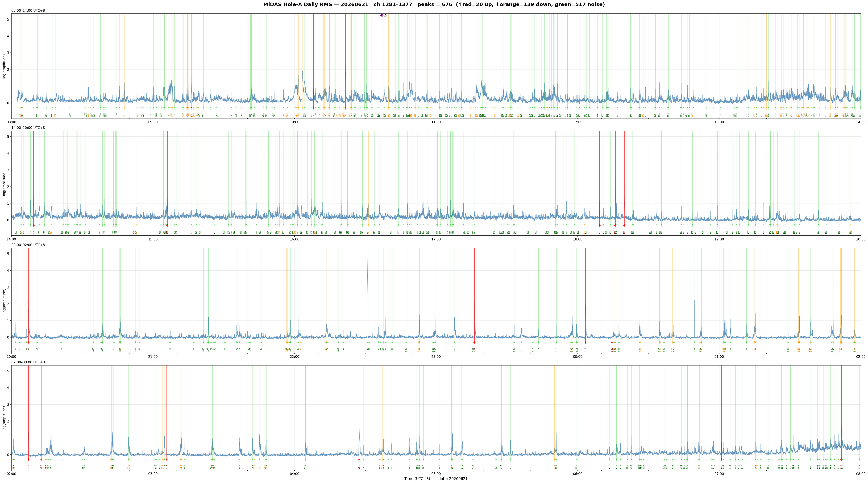The width and height of the screenshot is (868, 483).
Task: Click the 16:00 time tick label
Action: (295, 239)
